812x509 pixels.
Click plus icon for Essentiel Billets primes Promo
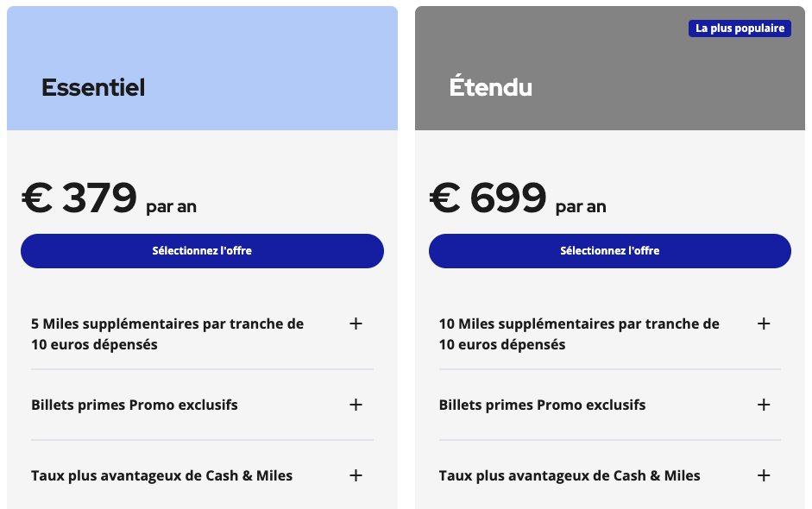tap(356, 405)
